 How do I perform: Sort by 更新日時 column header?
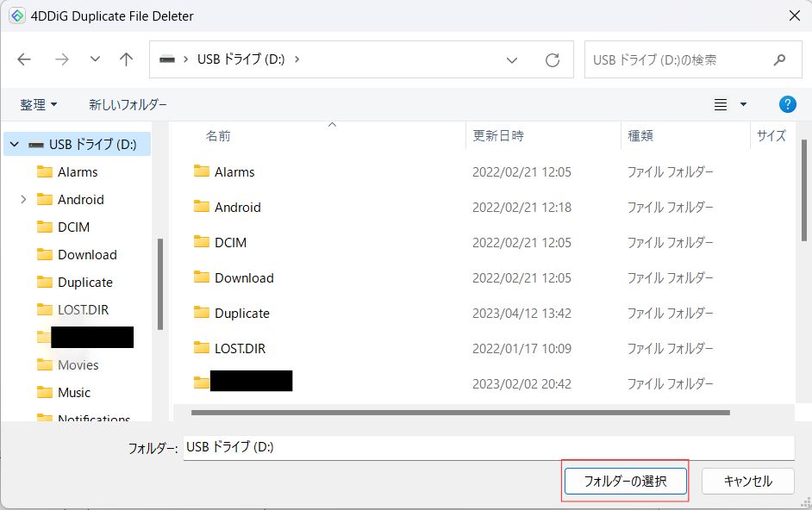pos(498,135)
